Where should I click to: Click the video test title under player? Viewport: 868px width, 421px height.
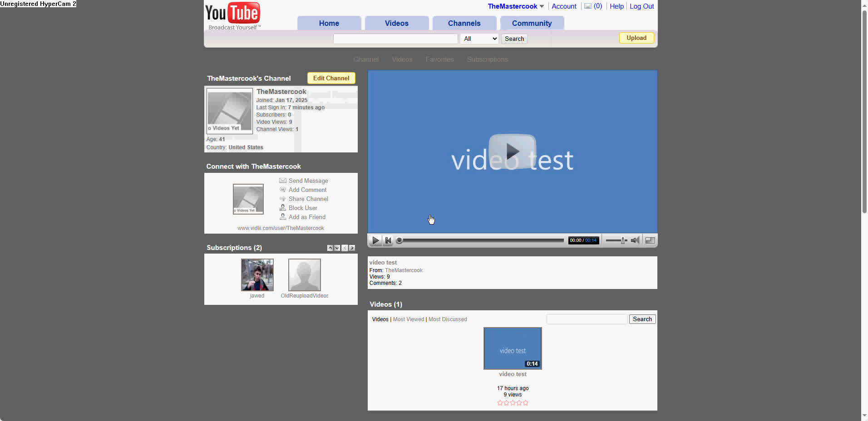[383, 263]
